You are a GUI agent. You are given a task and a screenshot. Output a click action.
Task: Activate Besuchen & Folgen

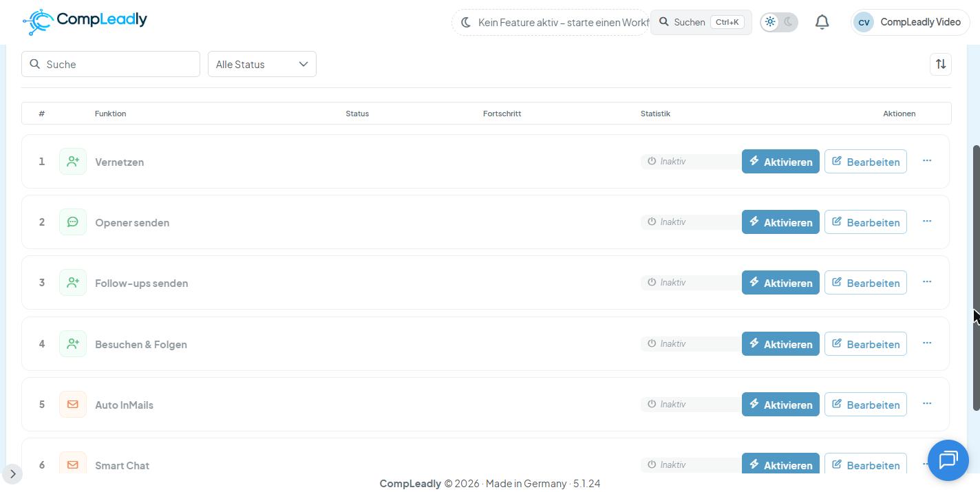[x=780, y=344]
